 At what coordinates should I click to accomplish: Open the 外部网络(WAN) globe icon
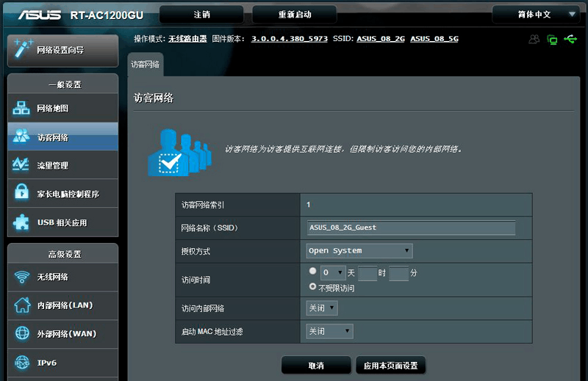point(22,333)
